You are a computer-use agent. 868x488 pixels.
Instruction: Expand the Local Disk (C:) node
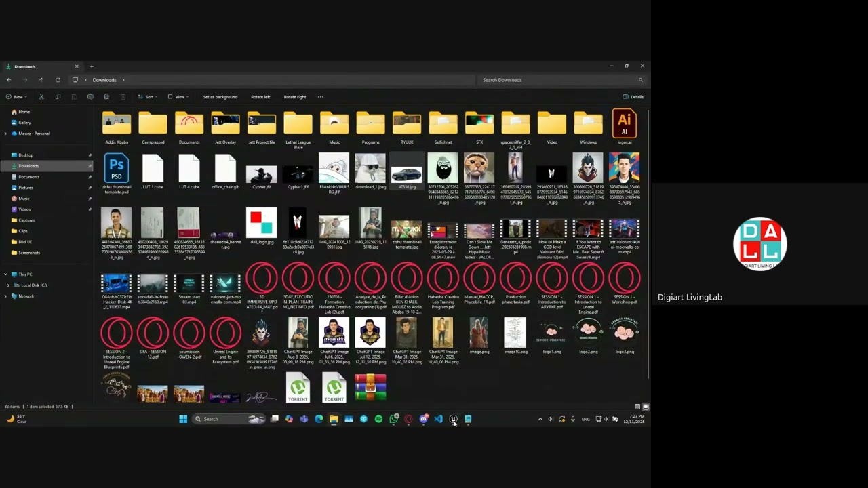tap(8, 285)
